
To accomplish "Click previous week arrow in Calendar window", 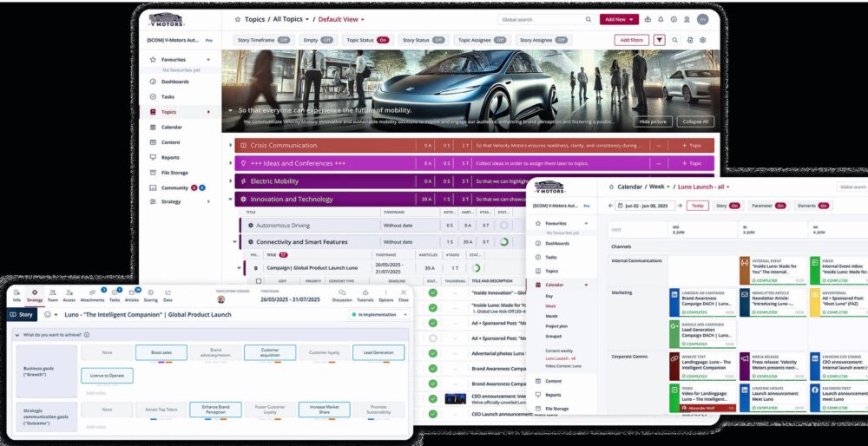I will (x=610, y=206).
